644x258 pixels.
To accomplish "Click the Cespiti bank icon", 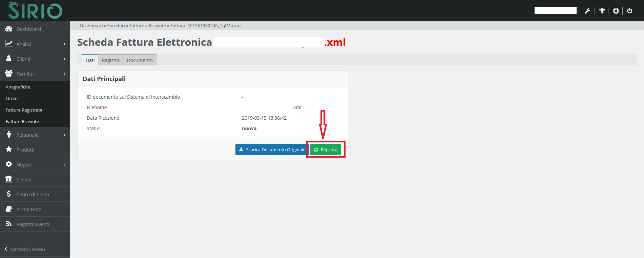I will [9, 179].
